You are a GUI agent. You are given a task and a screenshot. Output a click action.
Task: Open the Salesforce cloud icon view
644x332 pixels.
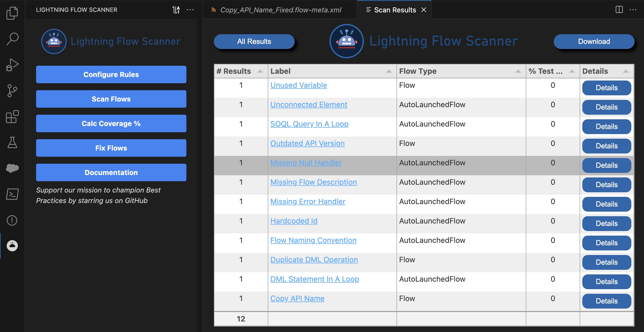pos(12,168)
